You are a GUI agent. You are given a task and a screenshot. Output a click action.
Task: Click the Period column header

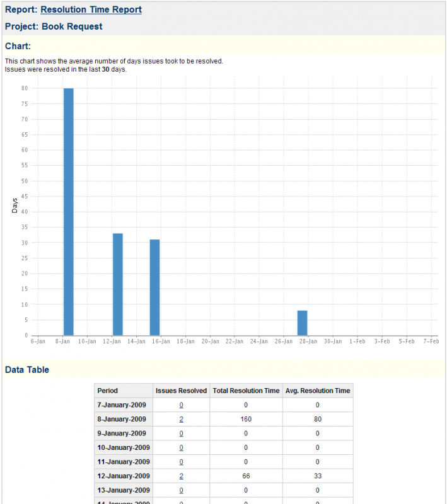tap(108, 391)
